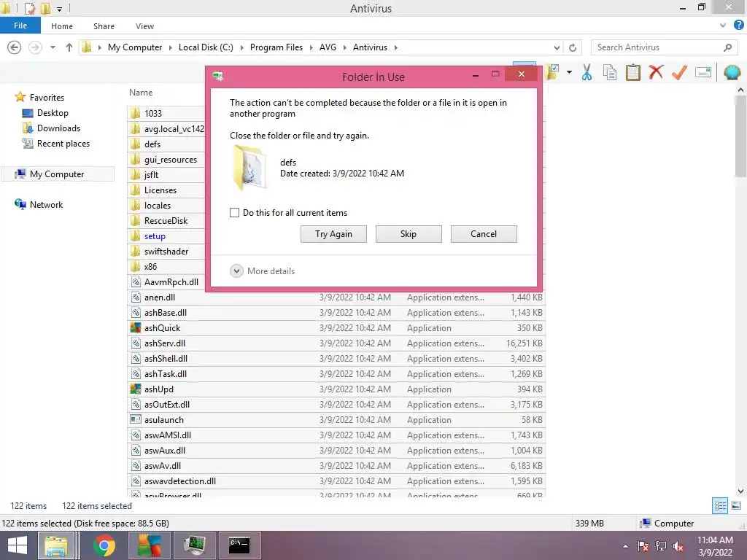747x560 pixels.
Task: Select Recent places in the navigation pane
Action: [63, 144]
